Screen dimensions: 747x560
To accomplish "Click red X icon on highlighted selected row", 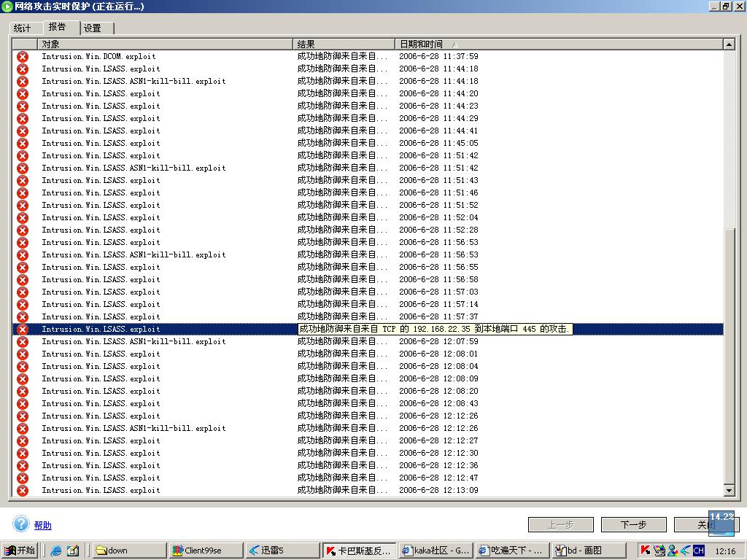I will (x=23, y=329).
